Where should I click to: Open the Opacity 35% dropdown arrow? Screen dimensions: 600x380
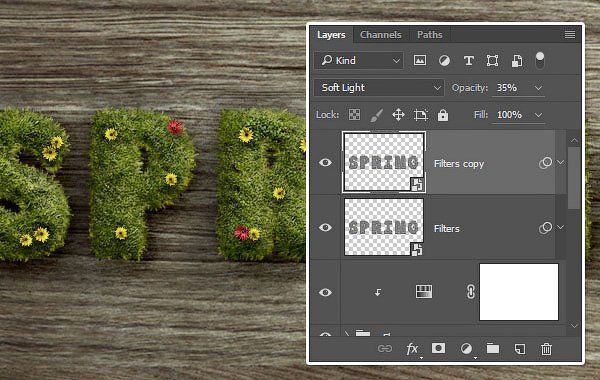pos(538,88)
